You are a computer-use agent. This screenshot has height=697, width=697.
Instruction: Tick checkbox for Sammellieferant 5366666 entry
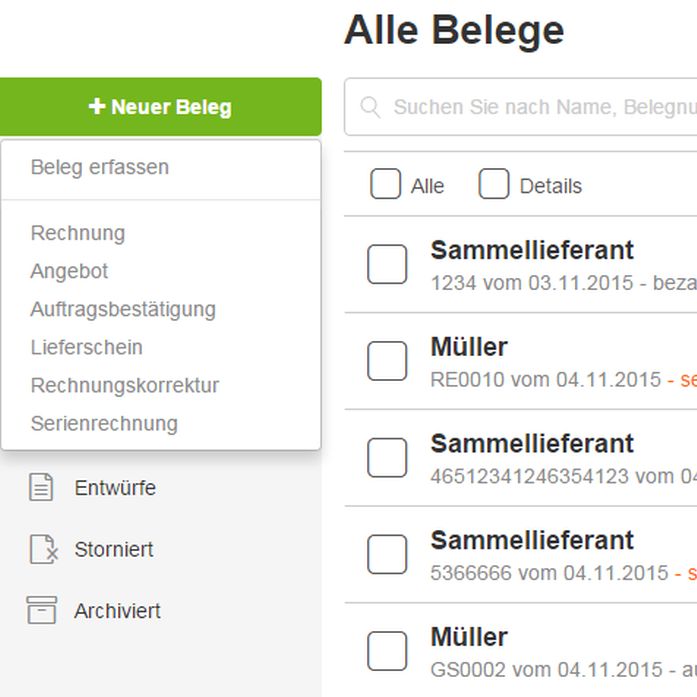pyautogui.click(x=387, y=554)
